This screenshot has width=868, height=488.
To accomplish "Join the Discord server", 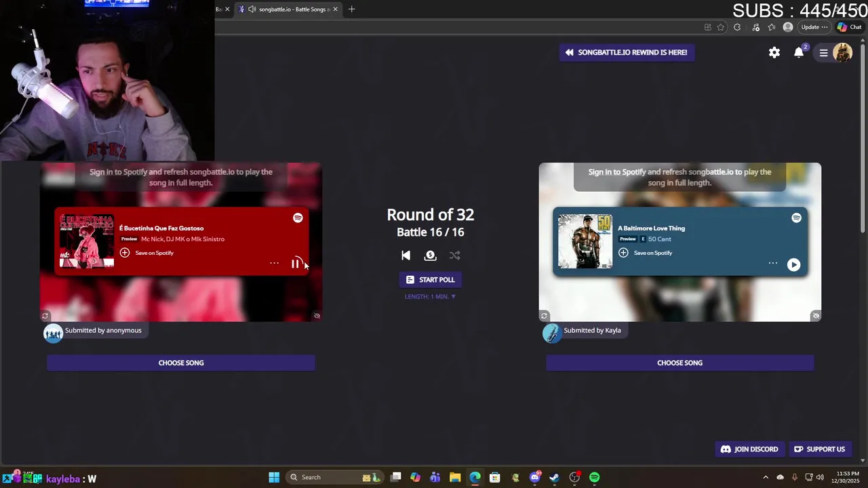I will [749, 449].
